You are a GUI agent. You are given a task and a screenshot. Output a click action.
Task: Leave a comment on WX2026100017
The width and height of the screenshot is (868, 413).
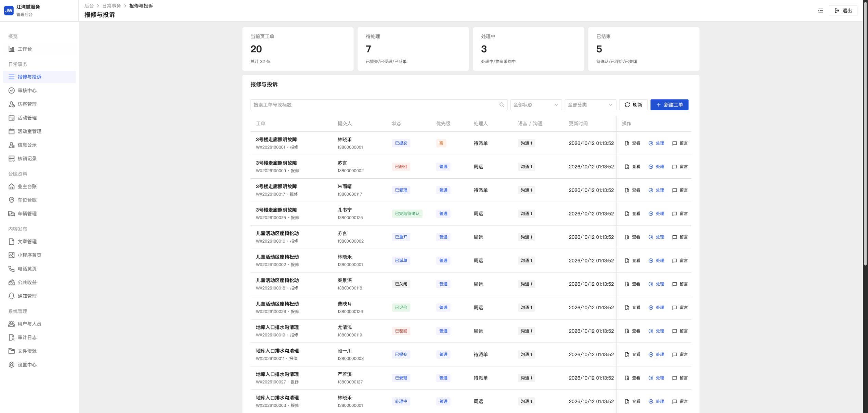(x=680, y=190)
